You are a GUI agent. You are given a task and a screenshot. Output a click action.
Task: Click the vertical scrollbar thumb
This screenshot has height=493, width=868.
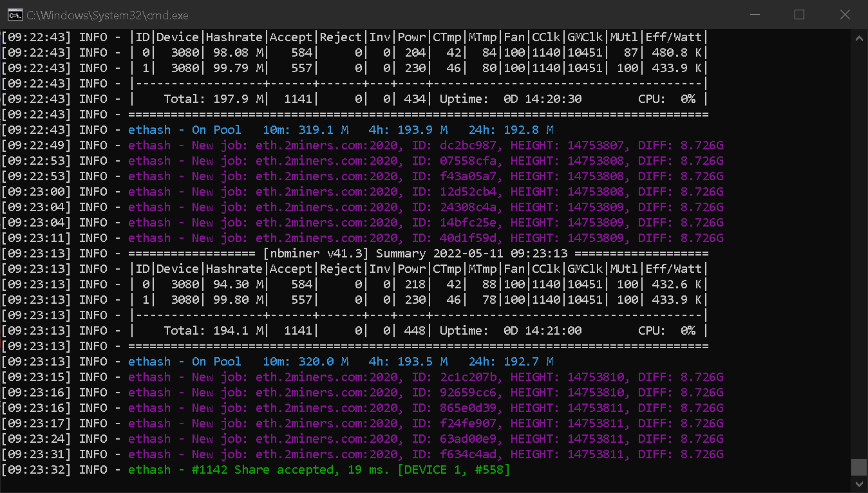(858, 467)
